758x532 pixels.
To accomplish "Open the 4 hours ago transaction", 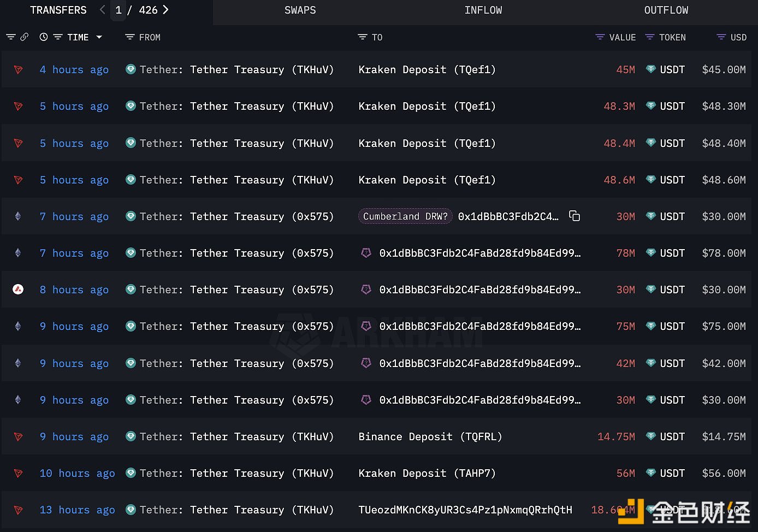I will pos(74,69).
